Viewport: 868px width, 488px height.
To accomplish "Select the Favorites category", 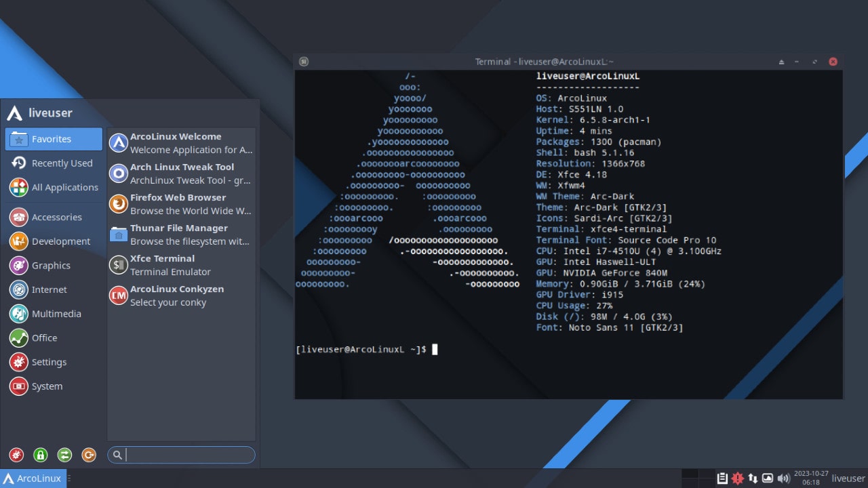I will [54, 139].
